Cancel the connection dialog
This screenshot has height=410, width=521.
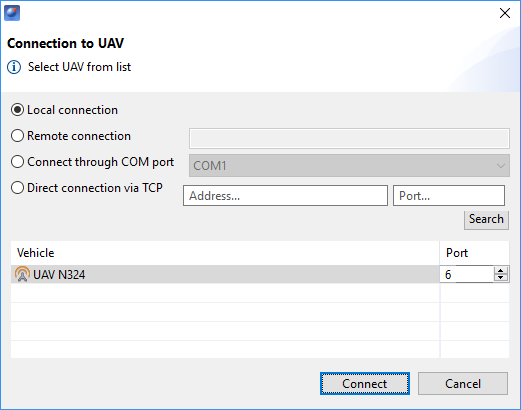(x=463, y=384)
